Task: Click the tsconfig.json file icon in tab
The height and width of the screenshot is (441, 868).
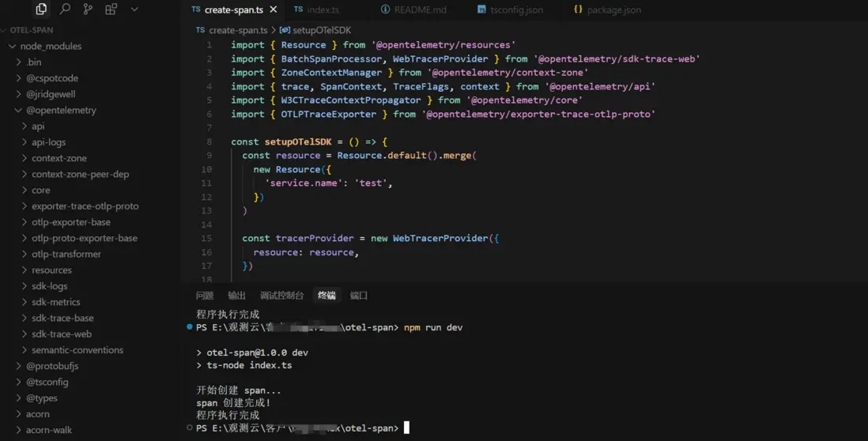Action: (x=481, y=9)
